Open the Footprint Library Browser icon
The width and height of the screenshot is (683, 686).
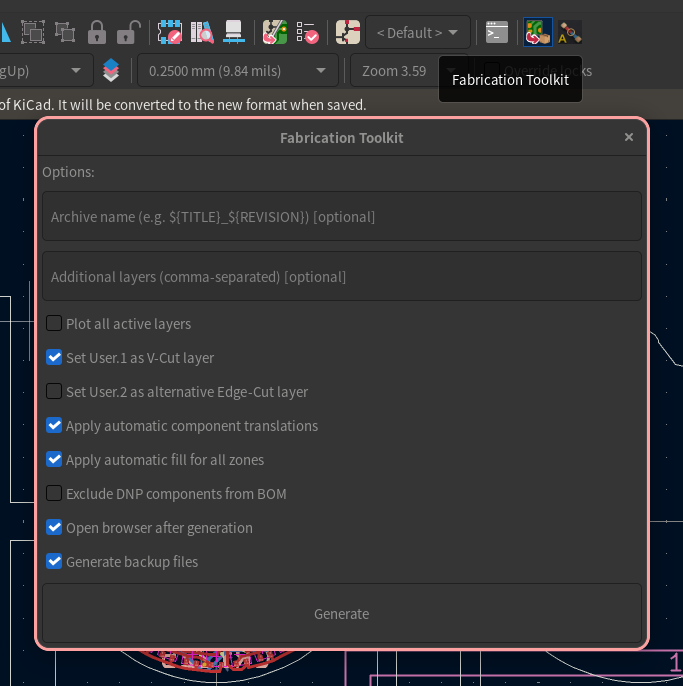(202, 32)
